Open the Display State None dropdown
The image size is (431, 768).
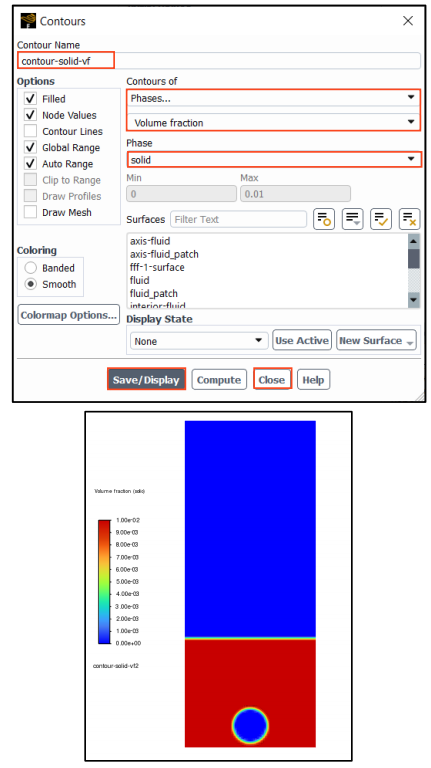(x=199, y=341)
